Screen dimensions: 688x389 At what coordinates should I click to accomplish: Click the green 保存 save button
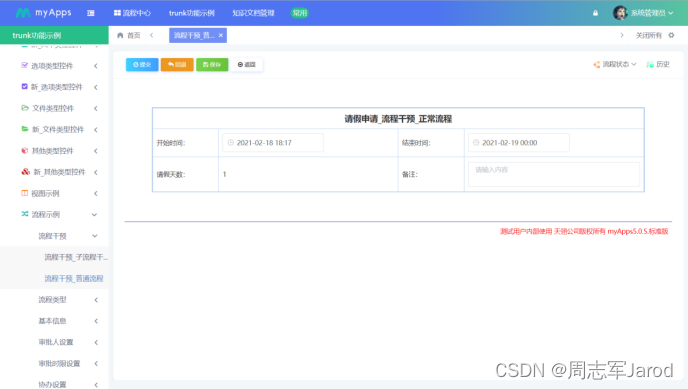point(212,64)
